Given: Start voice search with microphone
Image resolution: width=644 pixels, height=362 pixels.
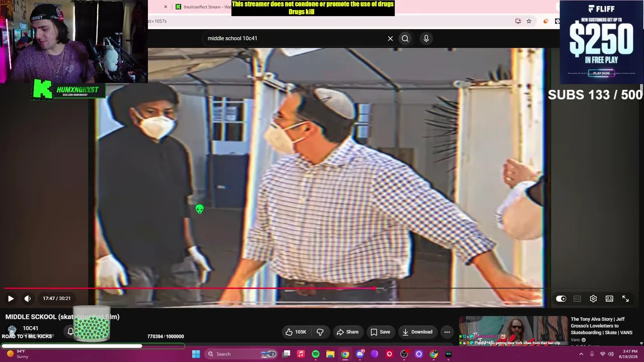Looking at the screenshot, I should point(426,38).
